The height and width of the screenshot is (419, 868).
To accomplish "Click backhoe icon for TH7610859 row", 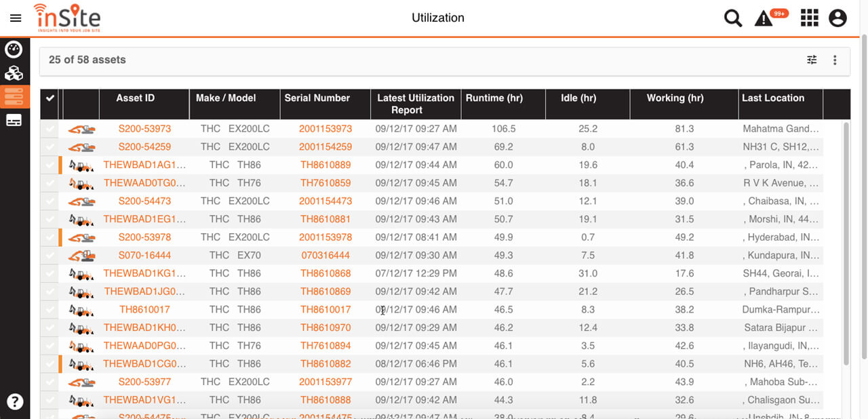I will pos(81,183).
